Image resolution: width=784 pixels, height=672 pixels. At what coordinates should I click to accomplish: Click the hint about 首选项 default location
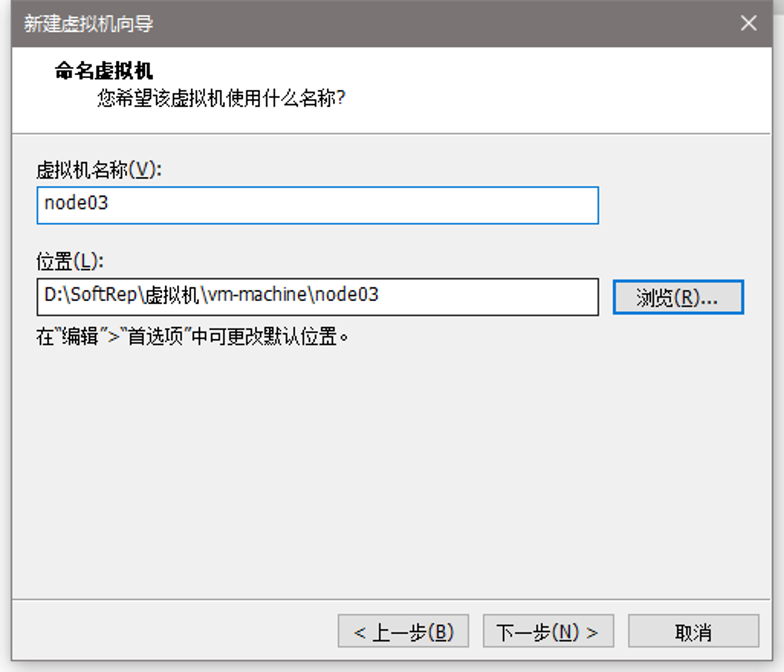pyautogui.click(x=192, y=336)
